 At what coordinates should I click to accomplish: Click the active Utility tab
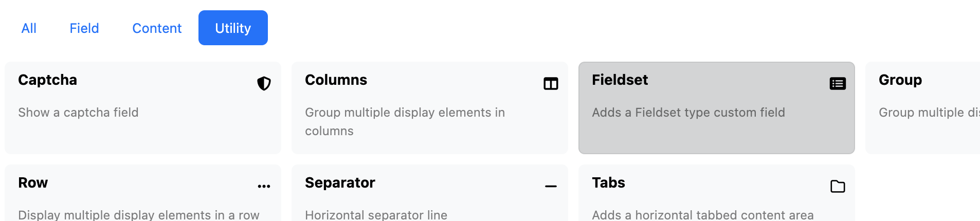pos(233,28)
